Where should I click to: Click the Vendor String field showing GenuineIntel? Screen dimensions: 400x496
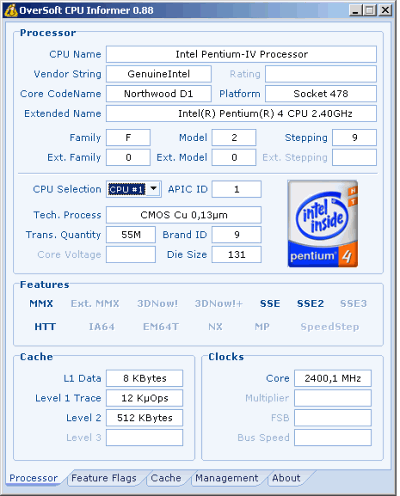tap(159, 74)
